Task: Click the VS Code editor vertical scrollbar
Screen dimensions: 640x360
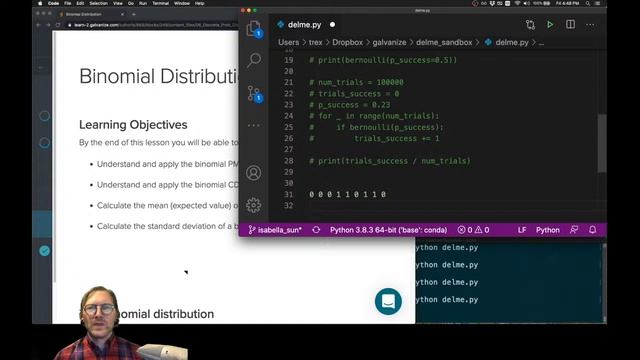Action: tap(602, 143)
